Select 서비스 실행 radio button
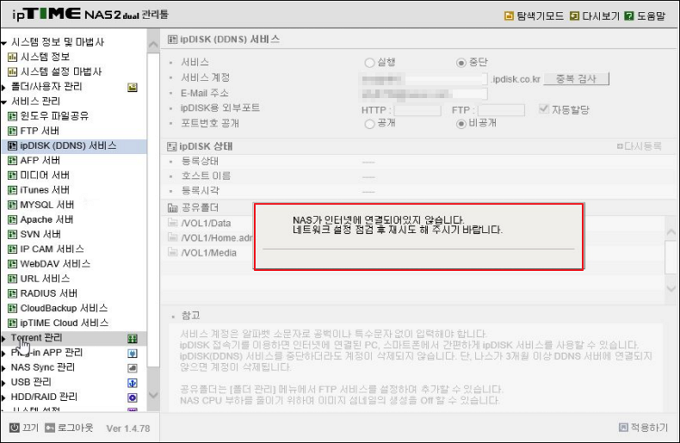Viewport: 680px width, 443px height. (369, 63)
